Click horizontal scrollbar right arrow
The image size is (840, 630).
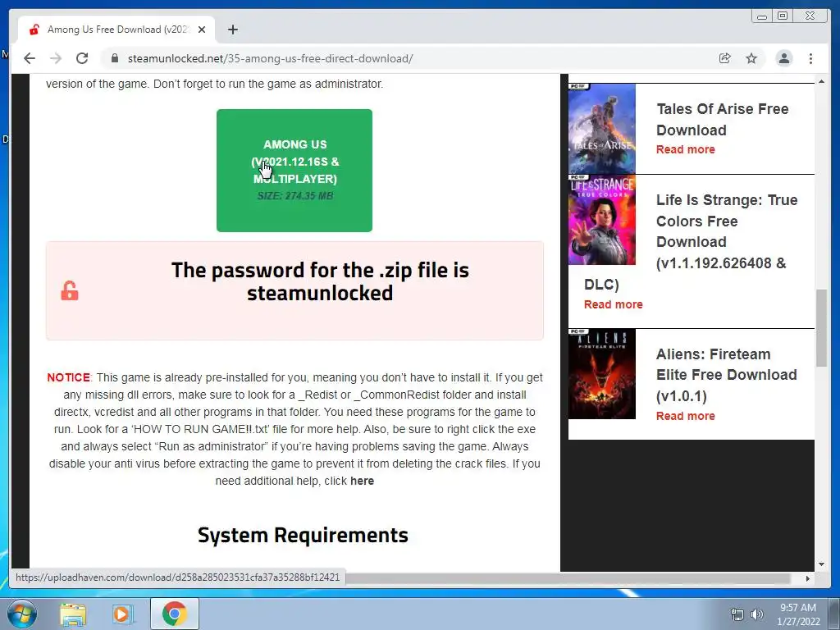(x=808, y=578)
